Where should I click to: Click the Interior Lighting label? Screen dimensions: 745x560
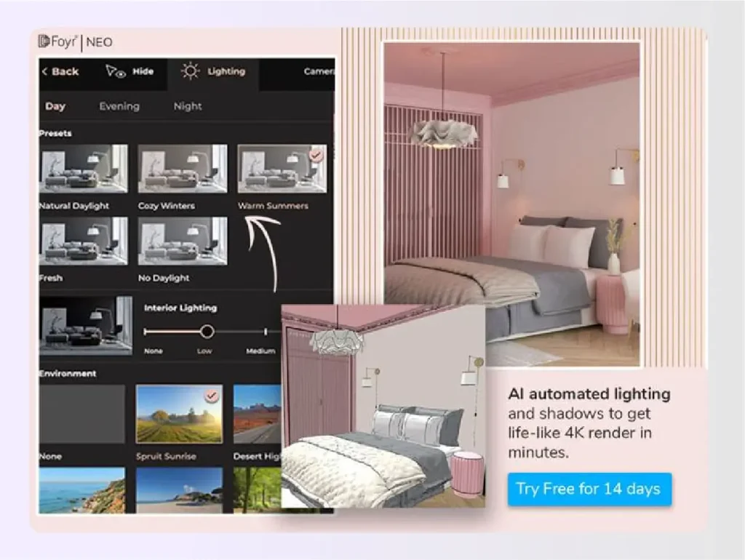pyautogui.click(x=180, y=308)
